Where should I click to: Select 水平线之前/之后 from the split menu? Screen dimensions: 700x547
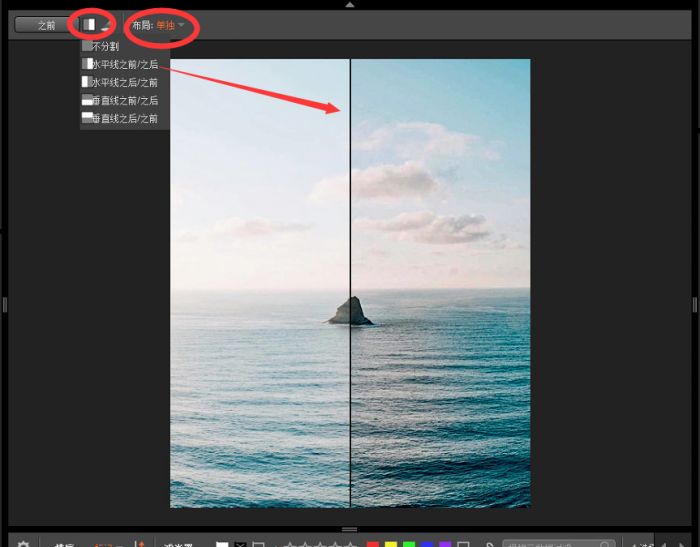124,64
